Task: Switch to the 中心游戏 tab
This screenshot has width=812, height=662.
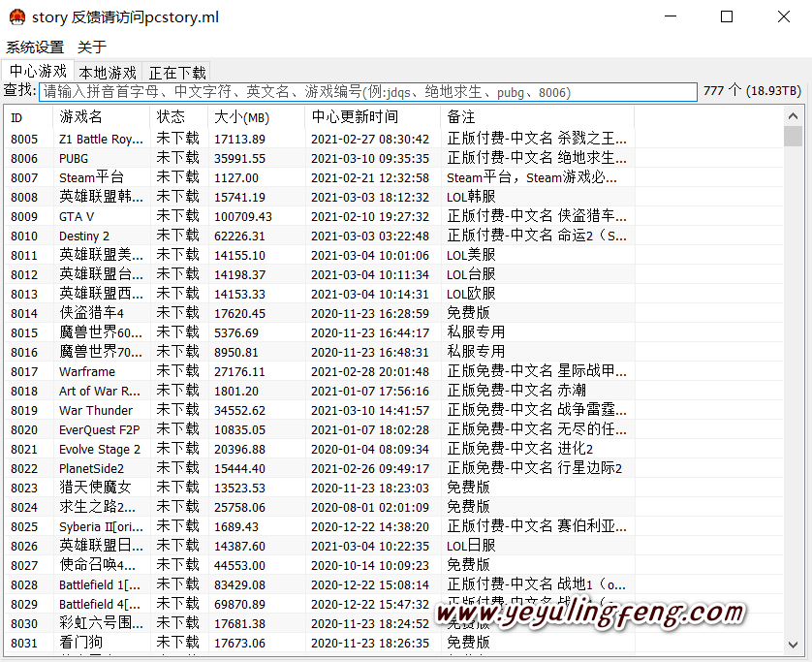Action: point(38,71)
